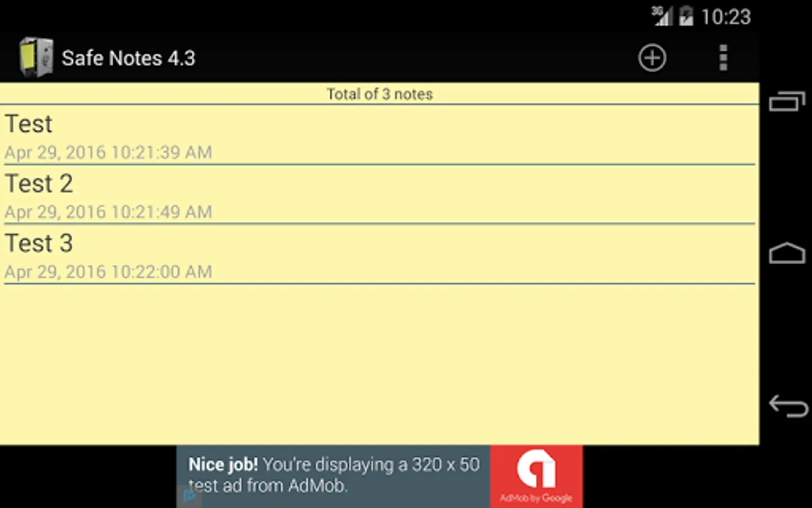The image size is (812, 508).
Task: Click the AdMob logo on the ad
Action: pyautogui.click(x=536, y=476)
